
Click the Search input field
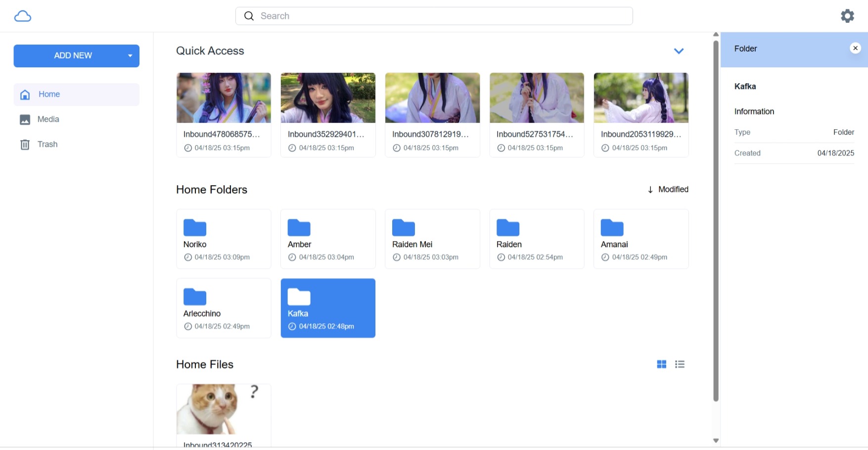434,16
